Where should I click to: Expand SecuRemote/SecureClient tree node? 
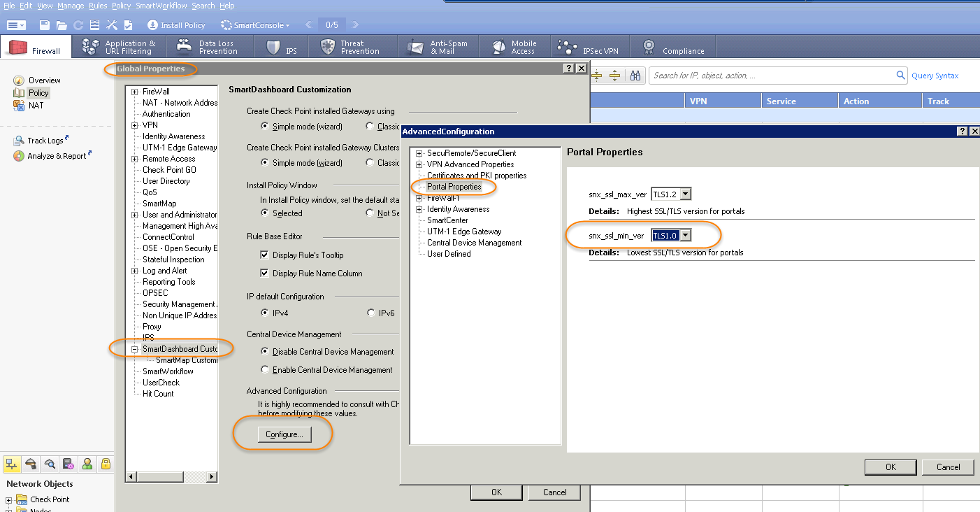click(419, 153)
